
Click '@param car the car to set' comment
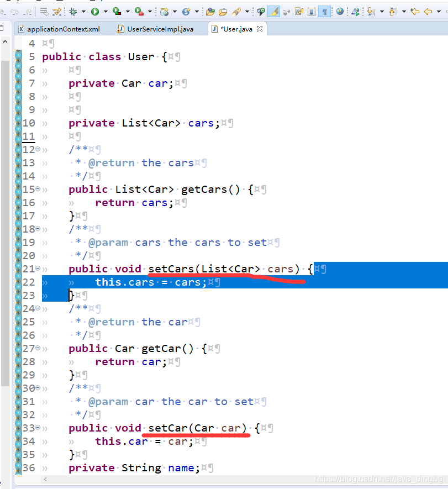[x=171, y=402]
